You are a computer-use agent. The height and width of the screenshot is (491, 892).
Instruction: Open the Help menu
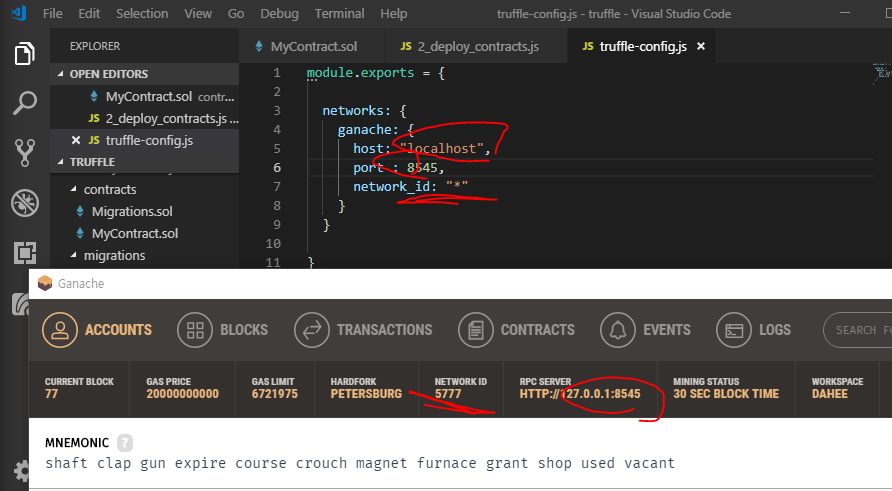pos(394,14)
